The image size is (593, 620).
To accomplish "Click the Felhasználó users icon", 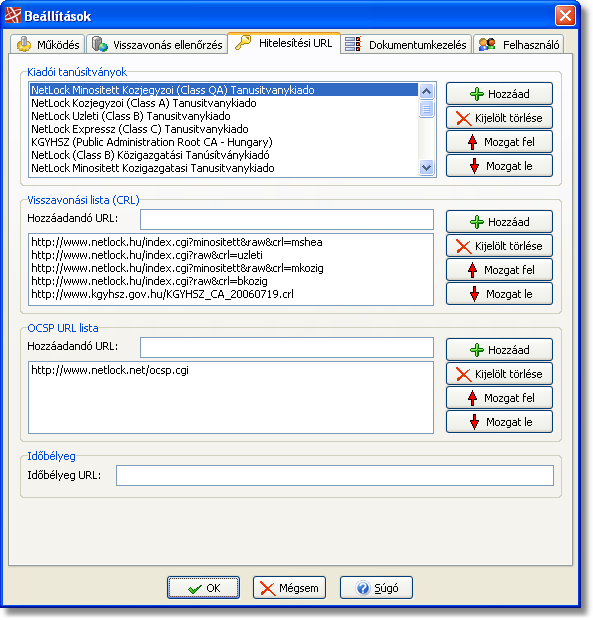I will [487, 44].
